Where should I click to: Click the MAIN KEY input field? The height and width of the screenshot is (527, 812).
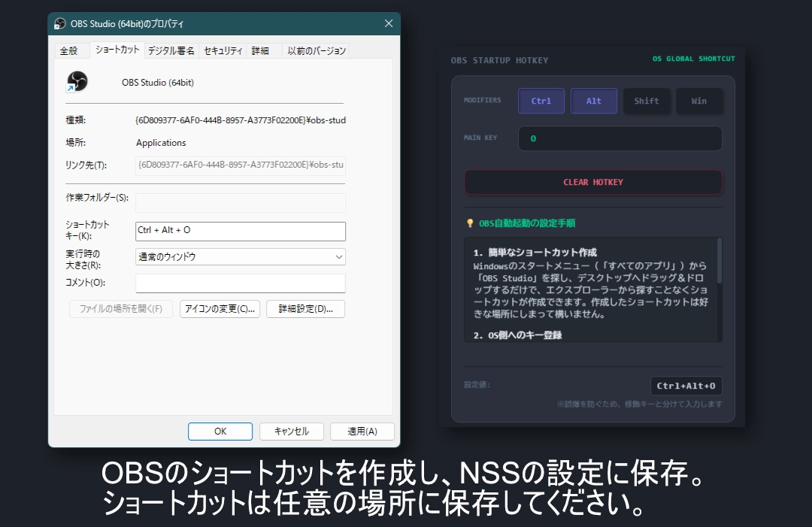(x=620, y=138)
